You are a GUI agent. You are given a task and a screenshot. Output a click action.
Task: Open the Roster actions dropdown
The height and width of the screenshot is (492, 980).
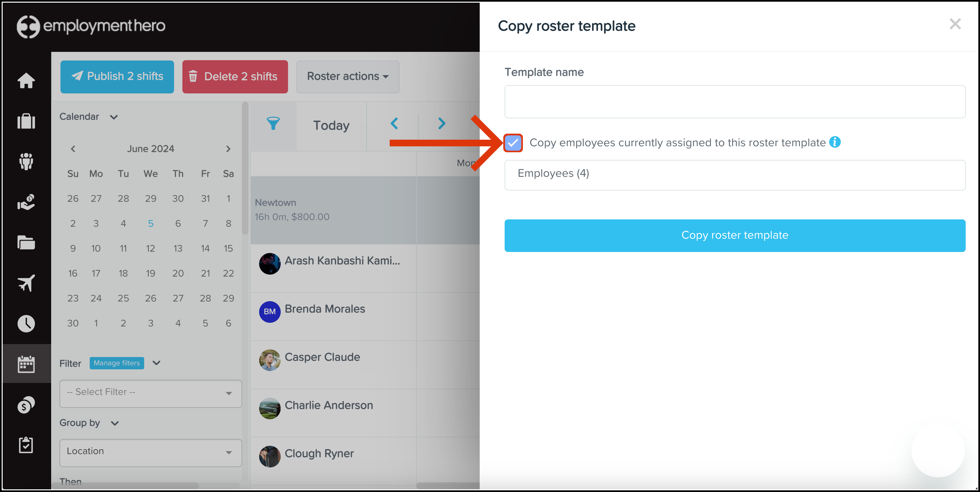(348, 76)
